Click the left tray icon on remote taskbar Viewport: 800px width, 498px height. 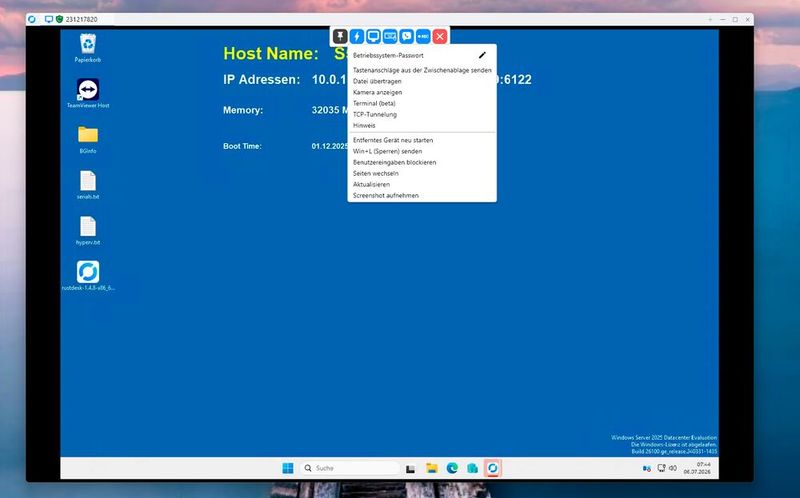(x=646, y=468)
